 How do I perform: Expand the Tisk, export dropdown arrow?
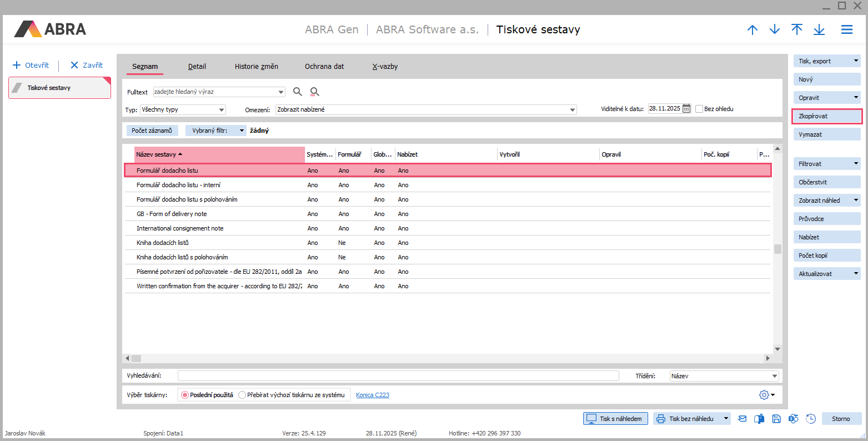[856, 61]
